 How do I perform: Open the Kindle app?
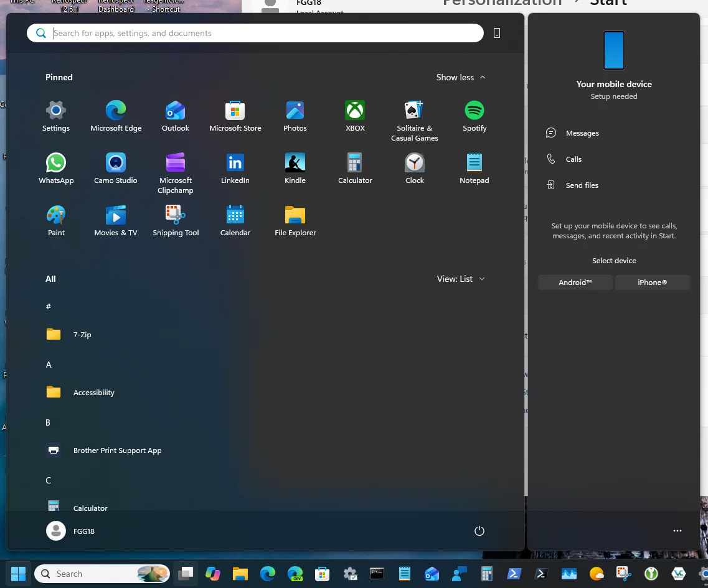tap(295, 169)
